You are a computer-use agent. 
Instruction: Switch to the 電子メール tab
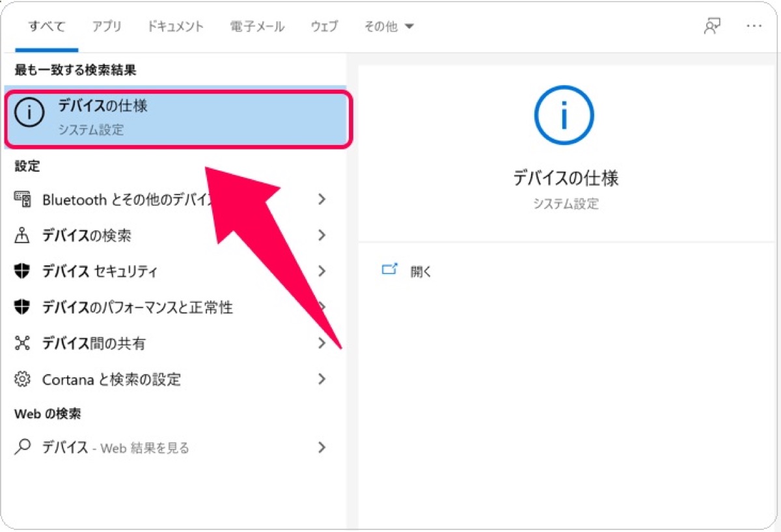pyautogui.click(x=258, y=27)
